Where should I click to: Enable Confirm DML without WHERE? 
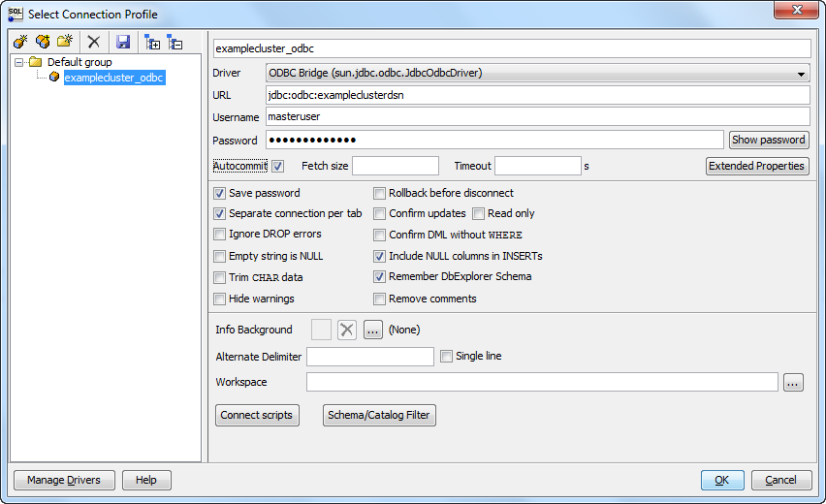pos(379,235)
